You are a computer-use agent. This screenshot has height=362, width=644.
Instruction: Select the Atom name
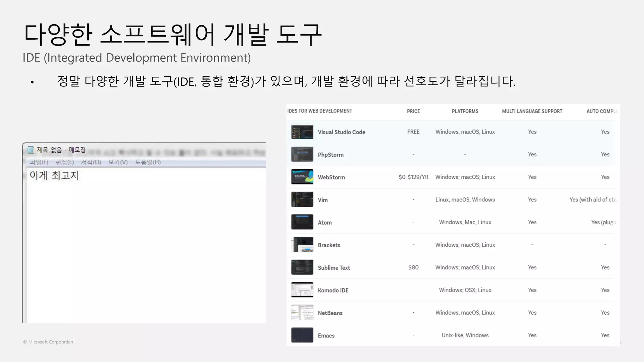(x=325, y=222)
